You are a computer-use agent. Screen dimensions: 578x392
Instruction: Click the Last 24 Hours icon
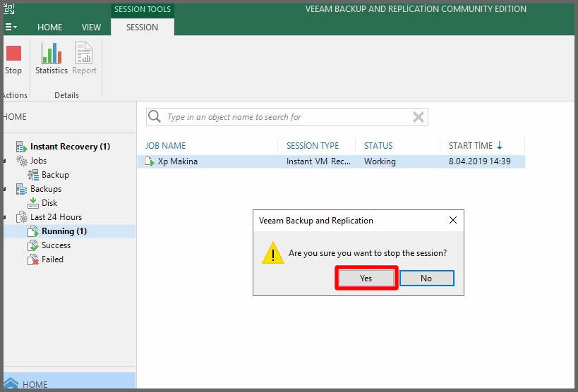[x=21, y=217]
